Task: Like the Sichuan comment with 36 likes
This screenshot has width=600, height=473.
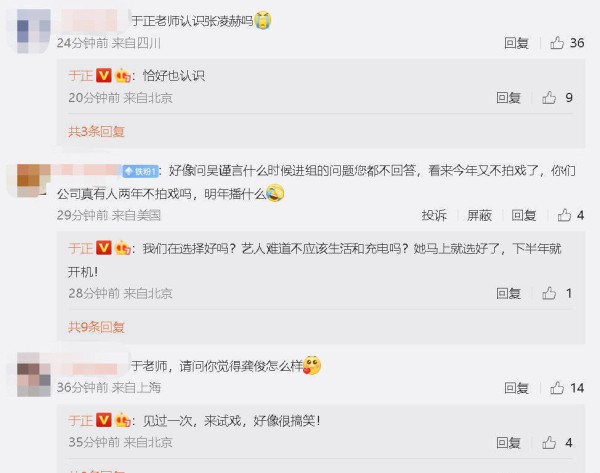Action: pyautogui.click(x=557, y=43)
